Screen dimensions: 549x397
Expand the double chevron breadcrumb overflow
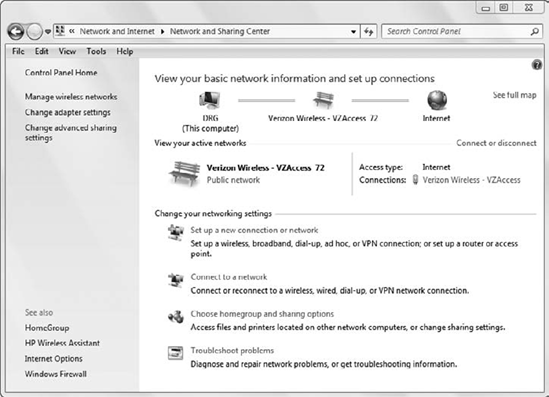pos(72,32)
